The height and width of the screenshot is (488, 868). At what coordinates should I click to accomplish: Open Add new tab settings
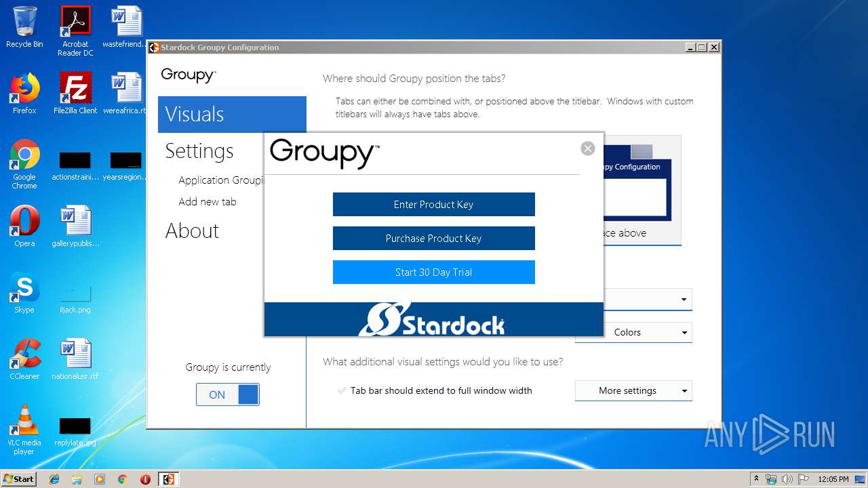[208, 202]
